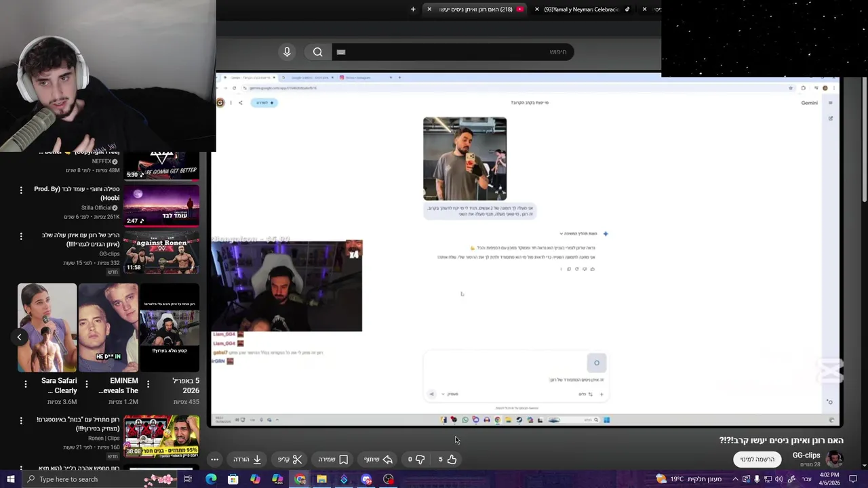
Task: Open options menu for Stilla Official video
Action: tap(21, 190)
